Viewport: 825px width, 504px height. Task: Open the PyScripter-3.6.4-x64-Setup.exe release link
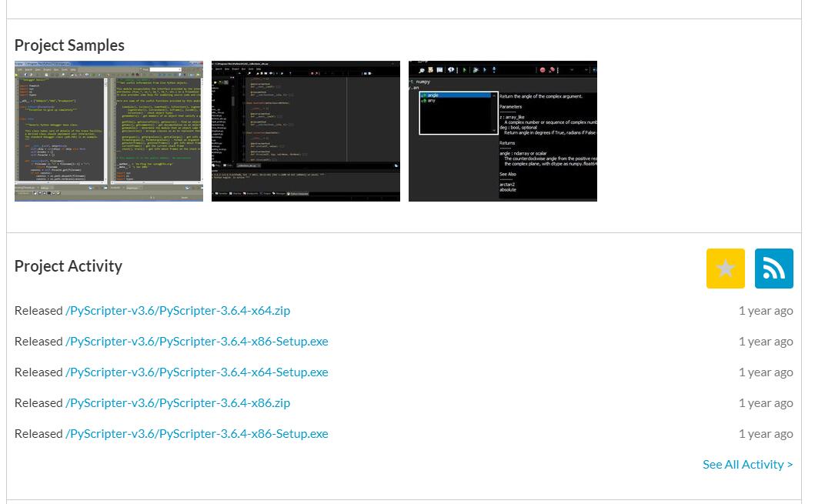point(197,372)
